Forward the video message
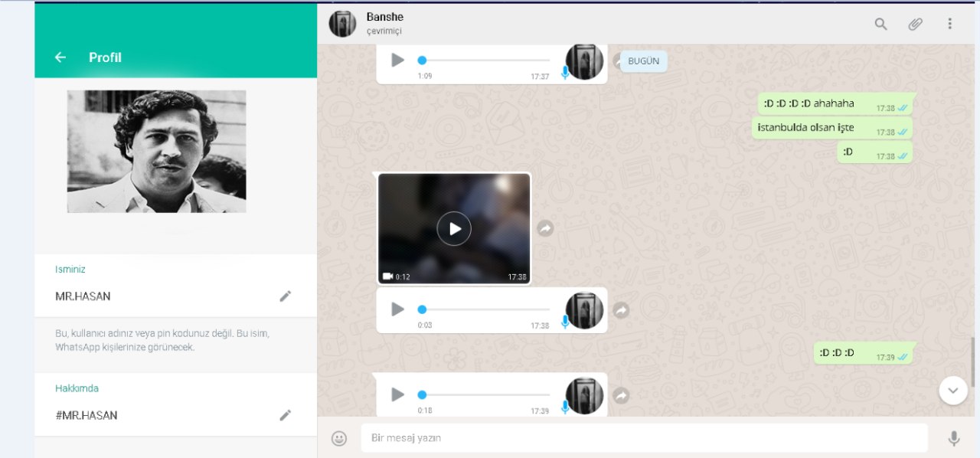980x458 pixels. coord(545,228)
